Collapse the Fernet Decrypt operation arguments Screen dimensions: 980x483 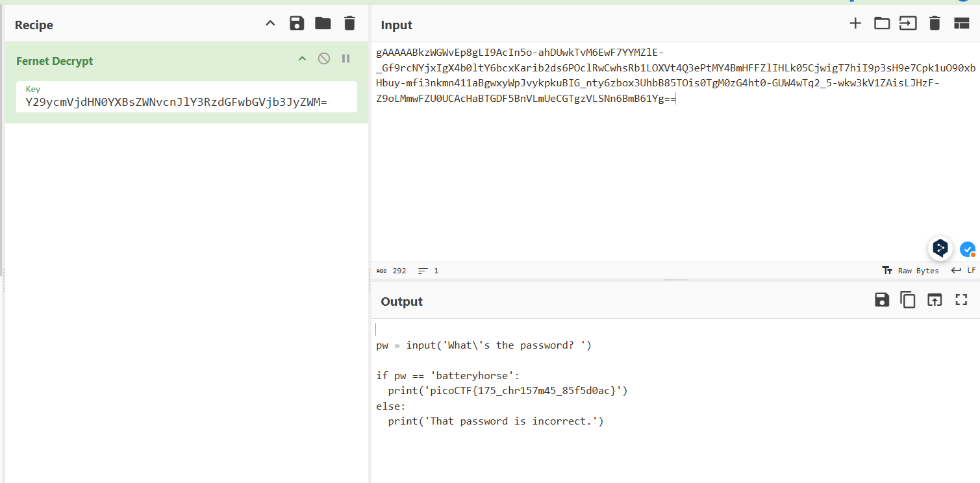tap(302, 59)
